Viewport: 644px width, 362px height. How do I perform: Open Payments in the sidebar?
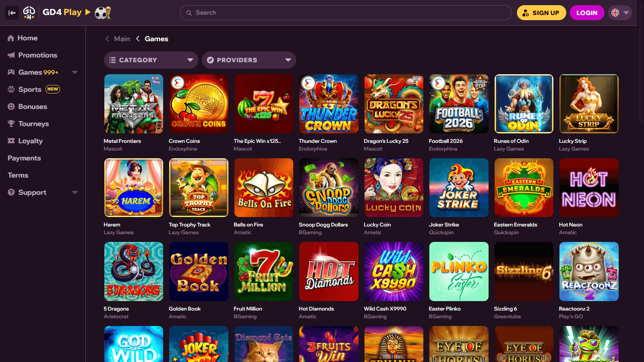(24, 158)
